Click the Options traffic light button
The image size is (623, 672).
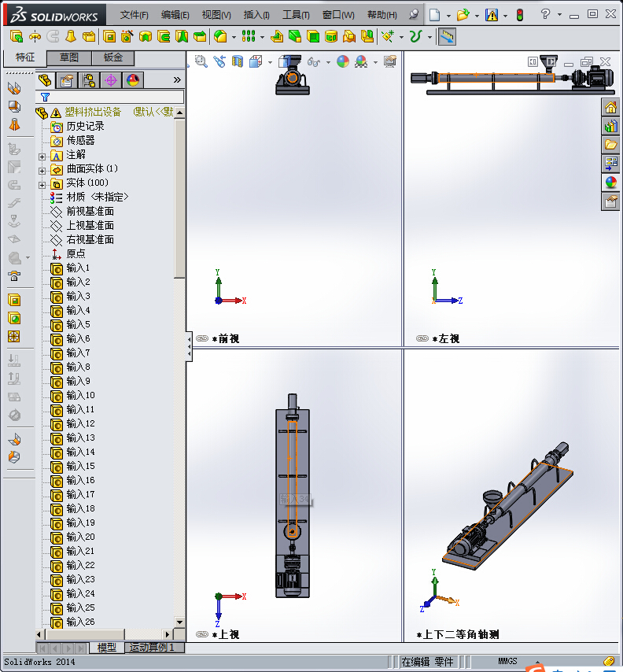pyautogui.click(x=520, y=15)
